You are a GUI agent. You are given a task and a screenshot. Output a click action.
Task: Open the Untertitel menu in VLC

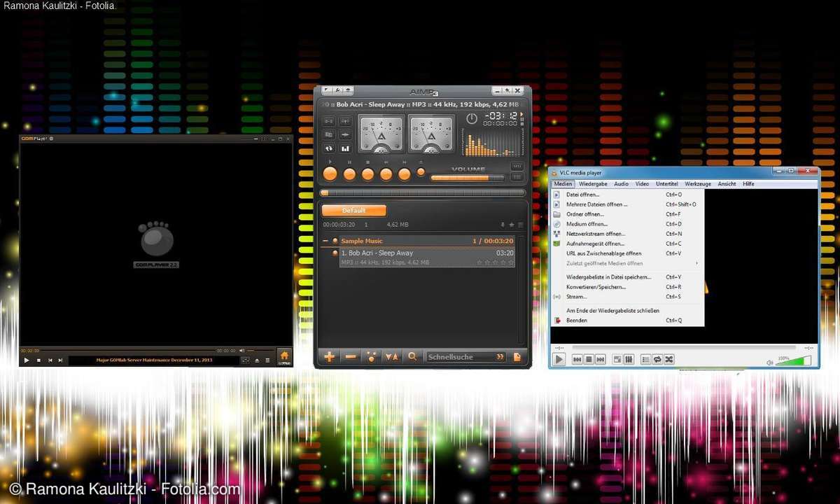coord(666,184)
